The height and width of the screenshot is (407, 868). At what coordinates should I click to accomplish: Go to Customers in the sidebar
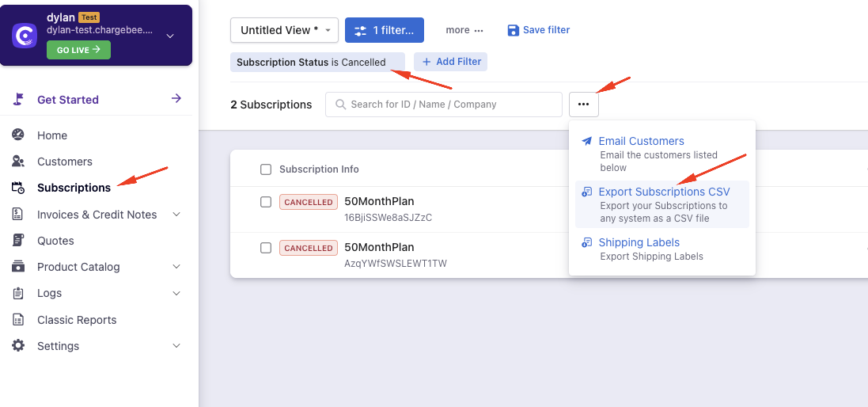click(x=65, y=162)
